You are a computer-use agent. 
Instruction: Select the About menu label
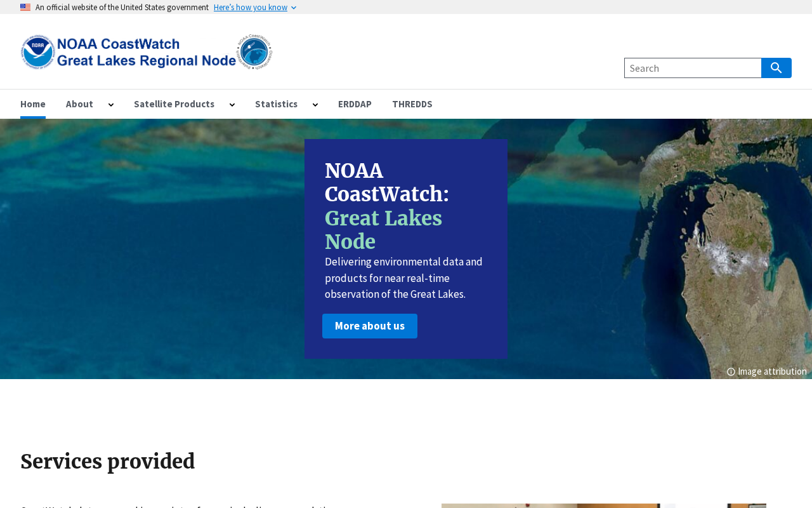click(79, 104)
